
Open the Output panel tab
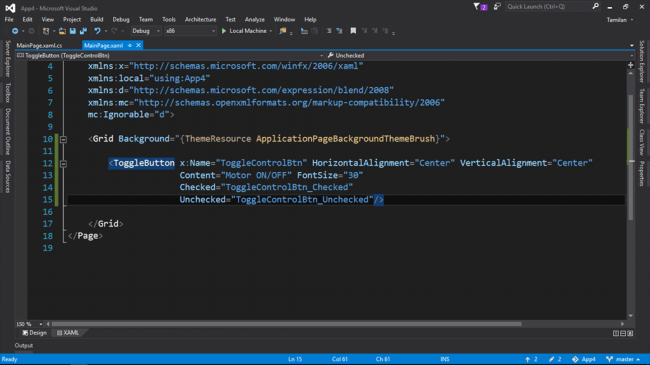(24, 346)
